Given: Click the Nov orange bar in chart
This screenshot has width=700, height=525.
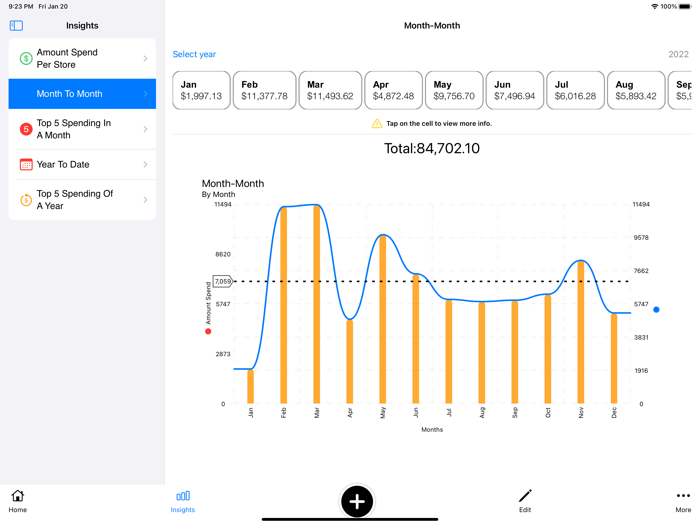Looking at the screenshot, I should [581, 332].
